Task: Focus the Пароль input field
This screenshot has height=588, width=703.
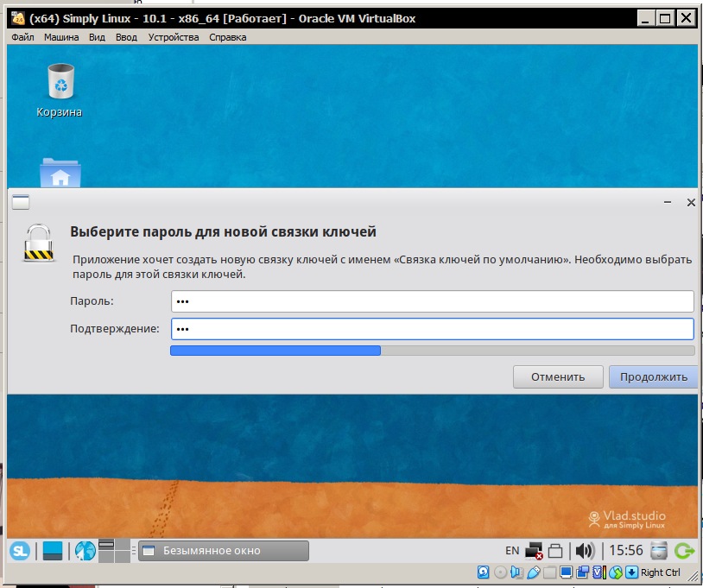Action: pos(432,301)
